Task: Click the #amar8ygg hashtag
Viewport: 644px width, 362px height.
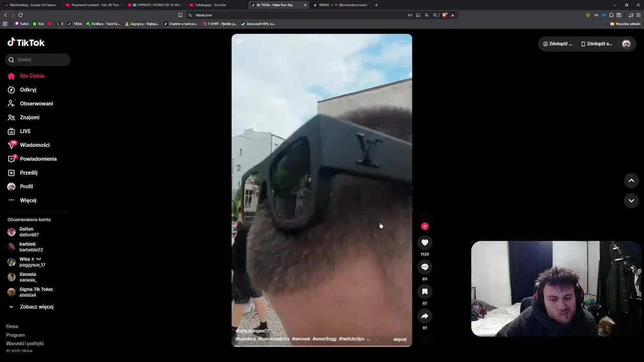Action: 325,339
